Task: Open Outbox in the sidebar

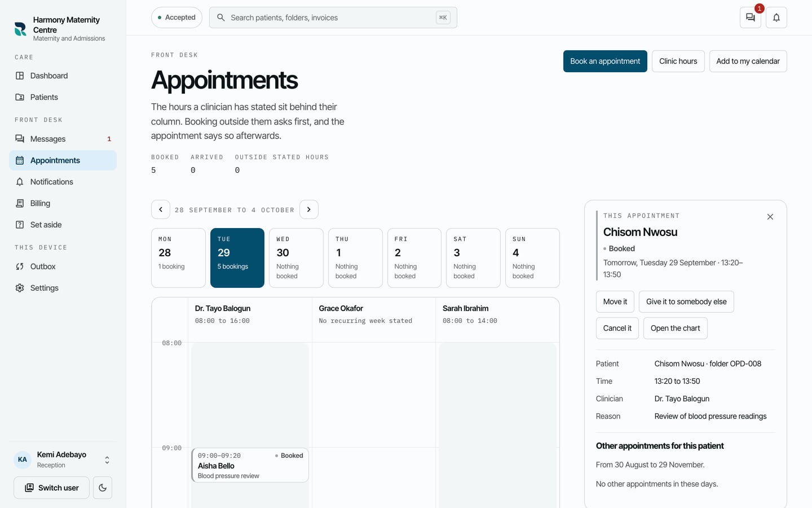Action: (63, 266)
